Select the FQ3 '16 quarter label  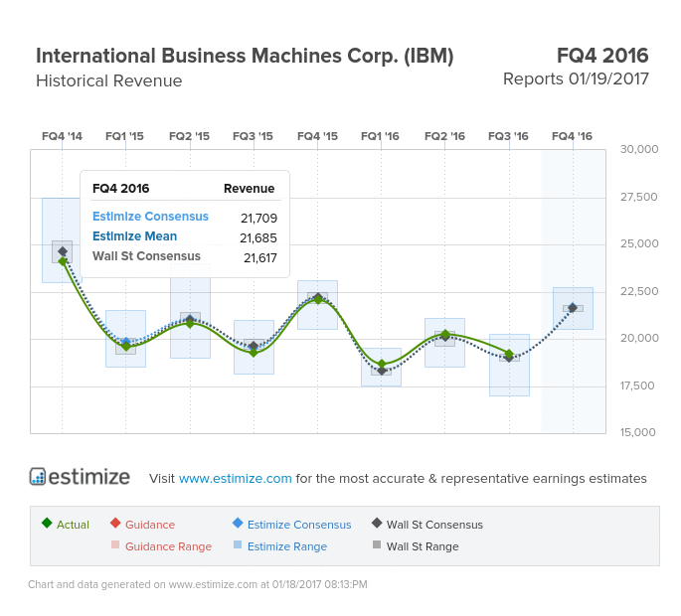(508, 136)
